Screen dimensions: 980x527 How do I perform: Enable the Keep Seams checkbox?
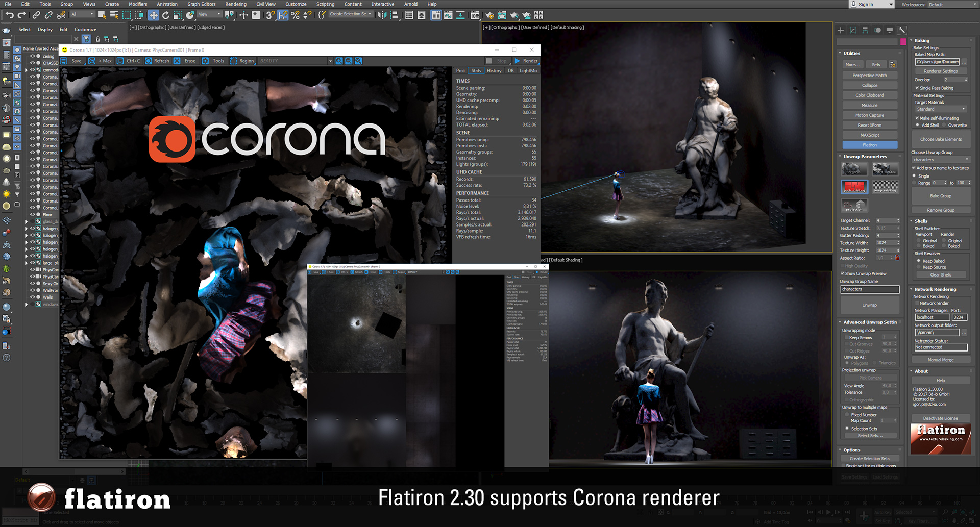click(846, 337)
